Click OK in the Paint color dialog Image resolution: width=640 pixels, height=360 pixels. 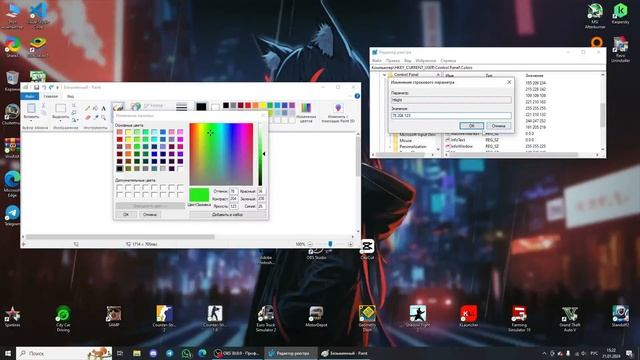point(126,214)
